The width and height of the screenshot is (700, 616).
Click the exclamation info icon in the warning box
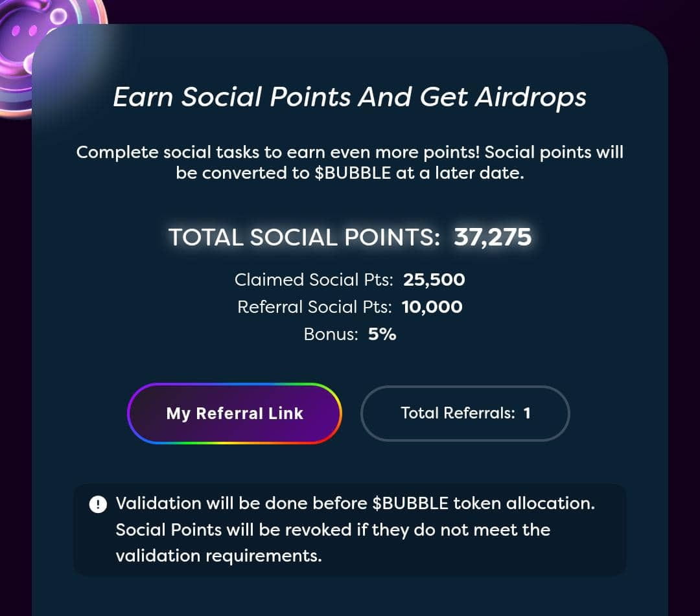(x=98, y=504)
